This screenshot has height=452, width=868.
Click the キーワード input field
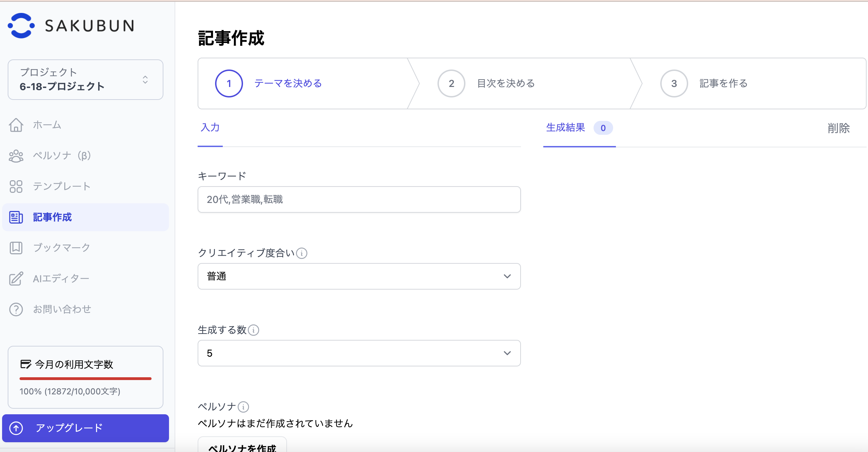click(359, 199)
